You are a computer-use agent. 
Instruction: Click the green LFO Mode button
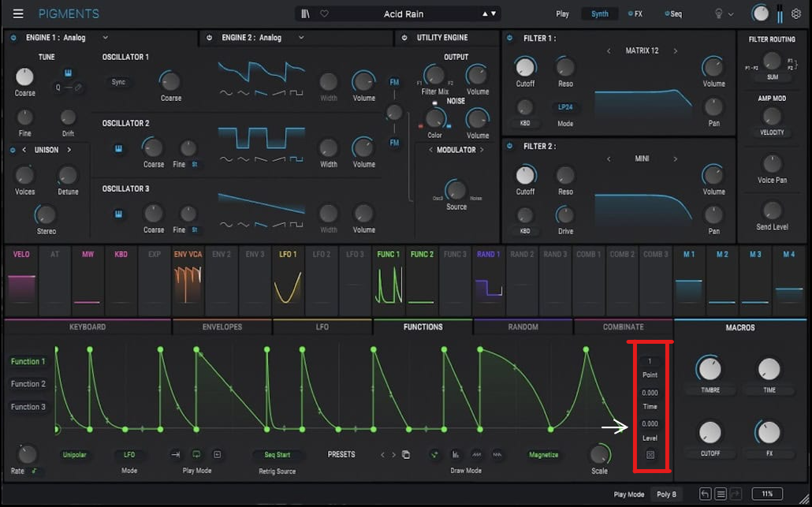(129, 455)
